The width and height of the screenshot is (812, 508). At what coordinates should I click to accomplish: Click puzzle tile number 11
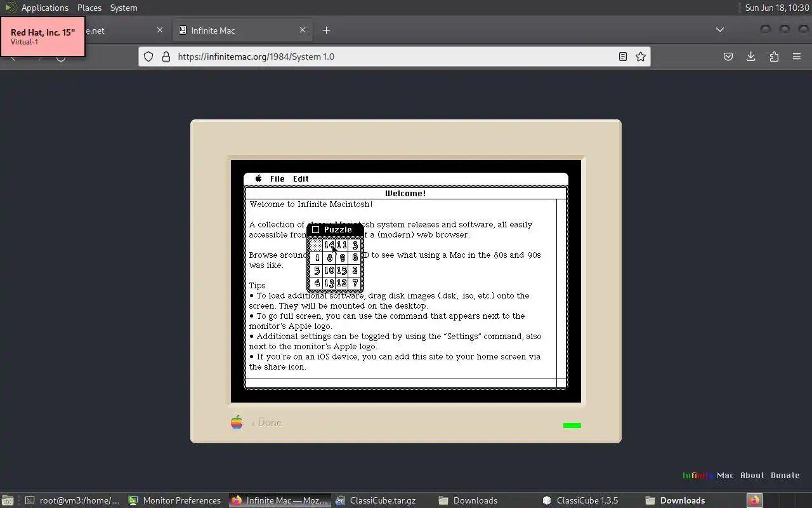coord(342,245)
